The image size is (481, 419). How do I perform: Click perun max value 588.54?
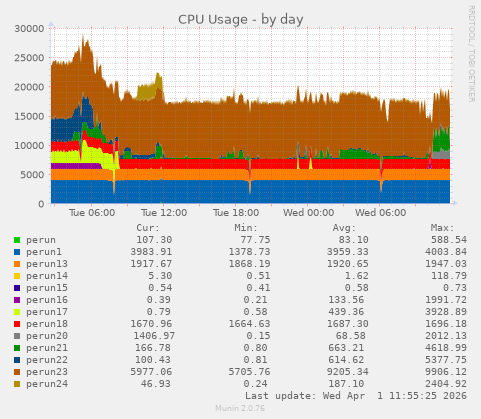click(x=449, y=240)
